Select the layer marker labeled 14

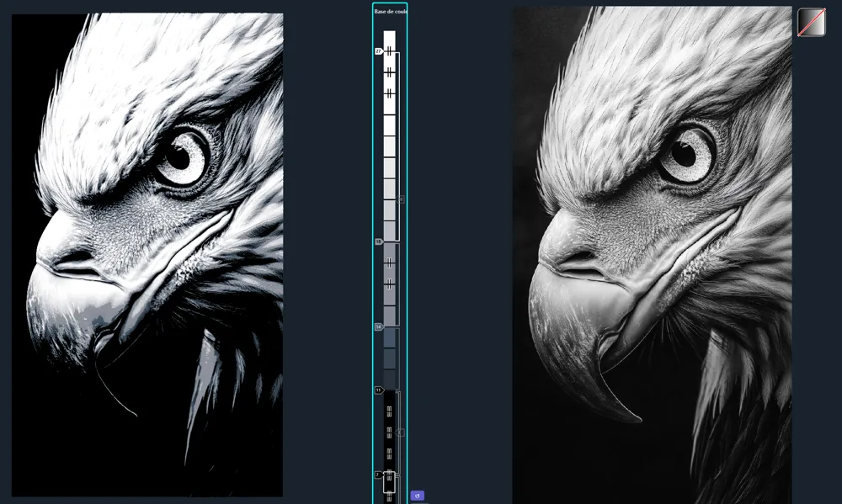coord(379,326)
